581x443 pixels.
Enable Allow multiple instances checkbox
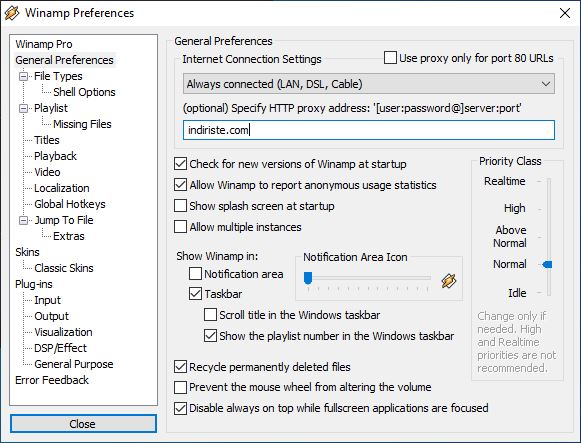180,227
